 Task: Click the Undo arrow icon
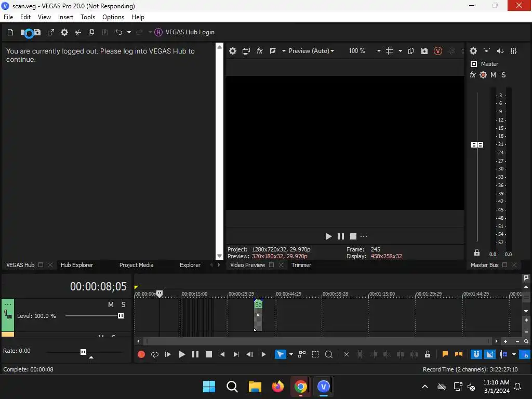pyautogui.click(x=119, y=32)
